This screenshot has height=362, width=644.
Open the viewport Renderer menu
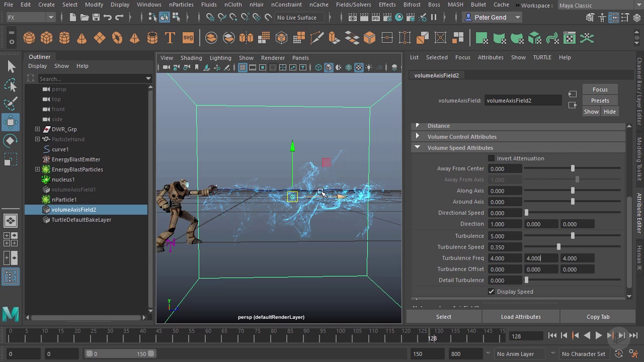click(273, 58)
